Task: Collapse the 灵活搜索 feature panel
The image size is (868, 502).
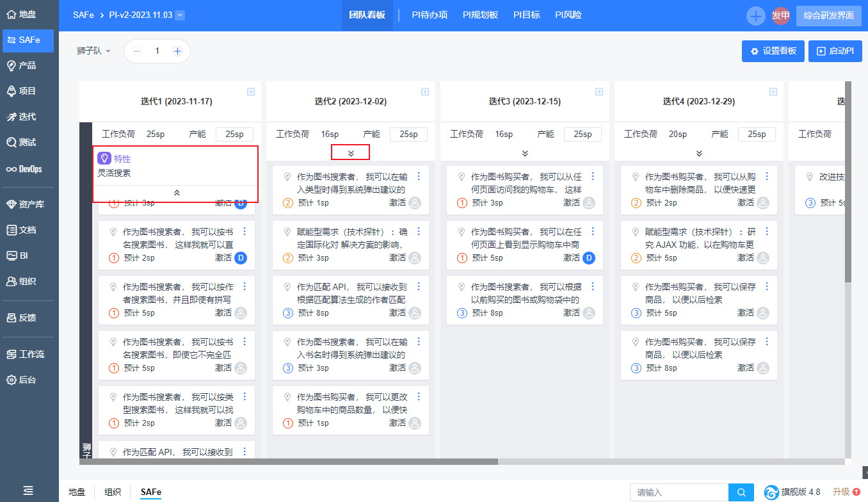Action: pyautogui.click(x=177, y=192)
